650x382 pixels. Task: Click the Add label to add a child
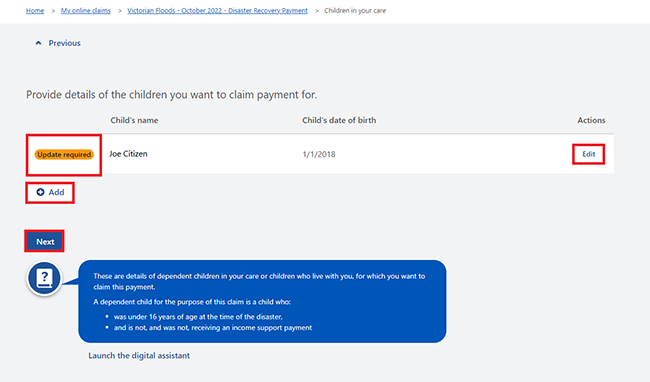[x=56, y=192]
